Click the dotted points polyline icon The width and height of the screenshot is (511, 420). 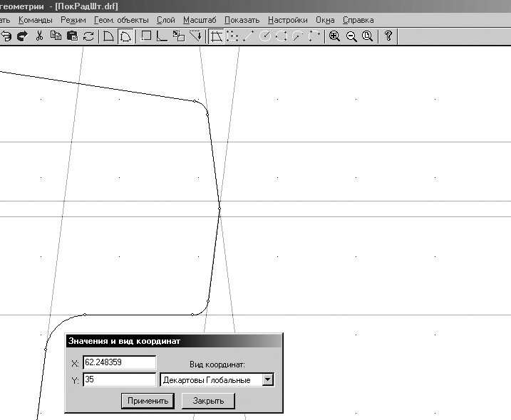[x=232, y=36]
